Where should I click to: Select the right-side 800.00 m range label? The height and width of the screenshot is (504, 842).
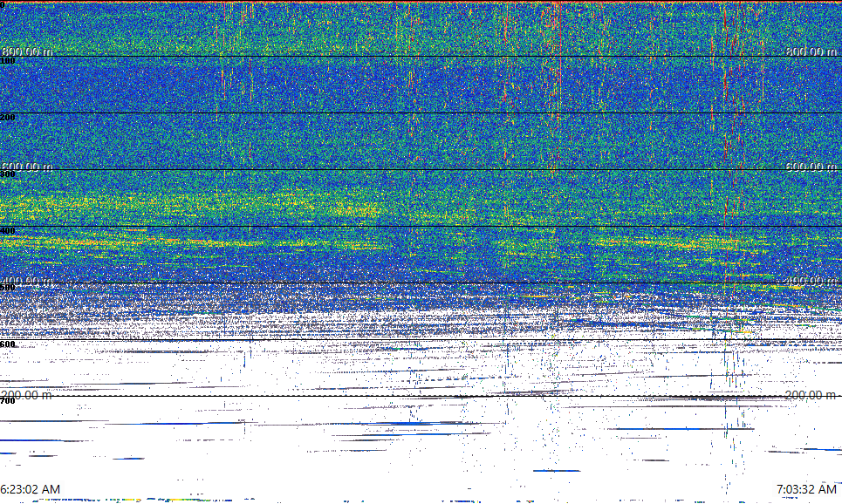[x=811, y=51]
